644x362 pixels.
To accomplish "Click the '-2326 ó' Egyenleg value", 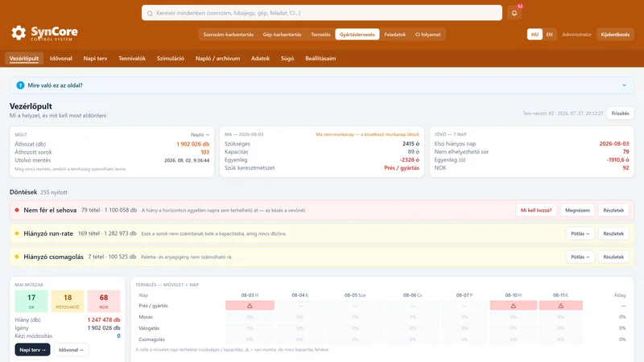I will point(409,159).
